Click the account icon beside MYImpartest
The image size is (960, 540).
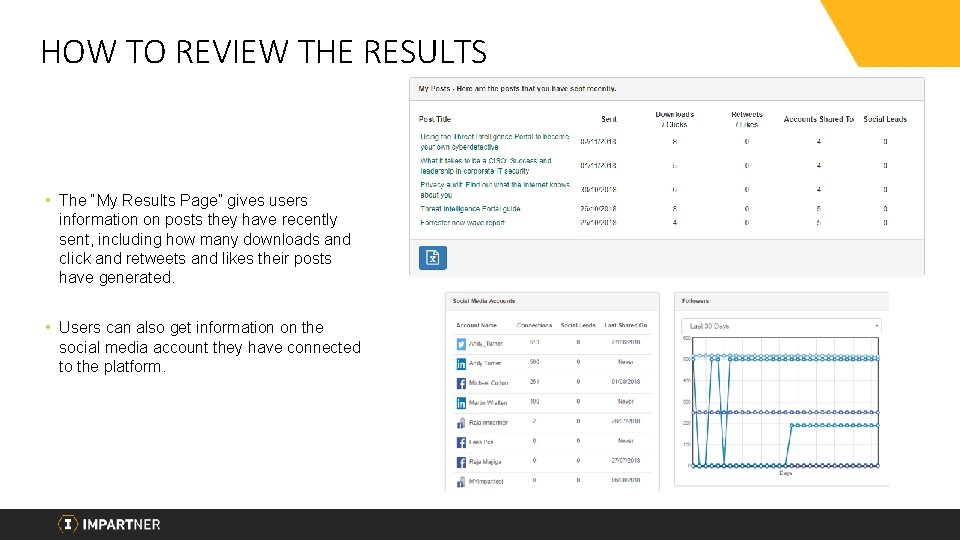(x=461, y=482)
